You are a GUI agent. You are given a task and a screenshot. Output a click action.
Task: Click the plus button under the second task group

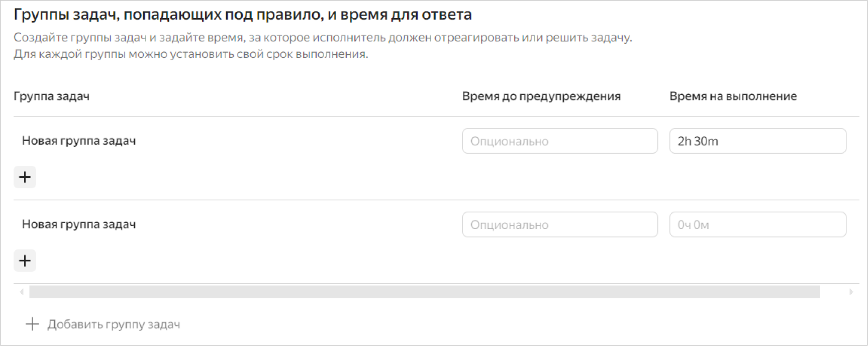[25, 261]
